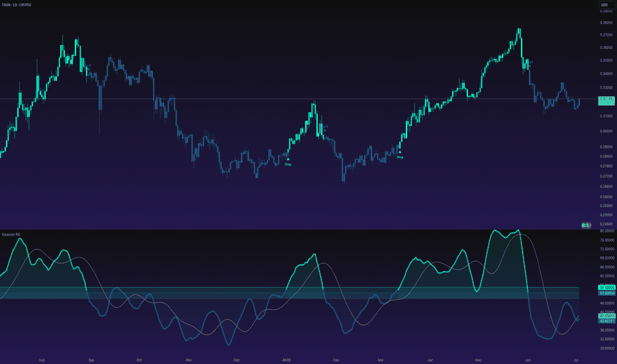This screenshot has height=364, width=617.
Task: Click the 80.00000 label on RSI scale
Action: [607, 231]
